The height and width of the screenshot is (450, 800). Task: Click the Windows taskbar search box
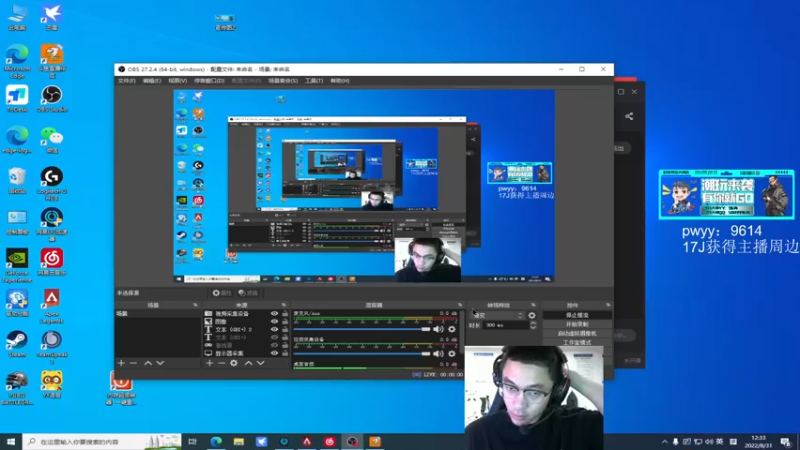102,441
